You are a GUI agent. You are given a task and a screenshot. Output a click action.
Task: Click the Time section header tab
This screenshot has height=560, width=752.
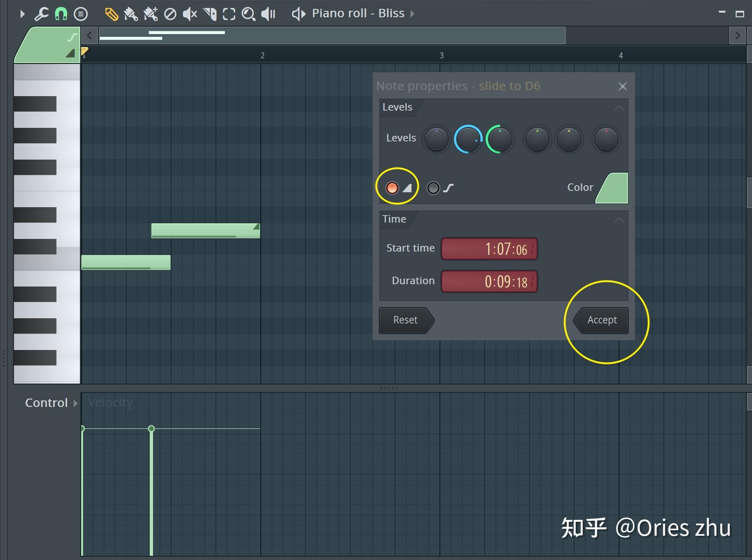394,219
